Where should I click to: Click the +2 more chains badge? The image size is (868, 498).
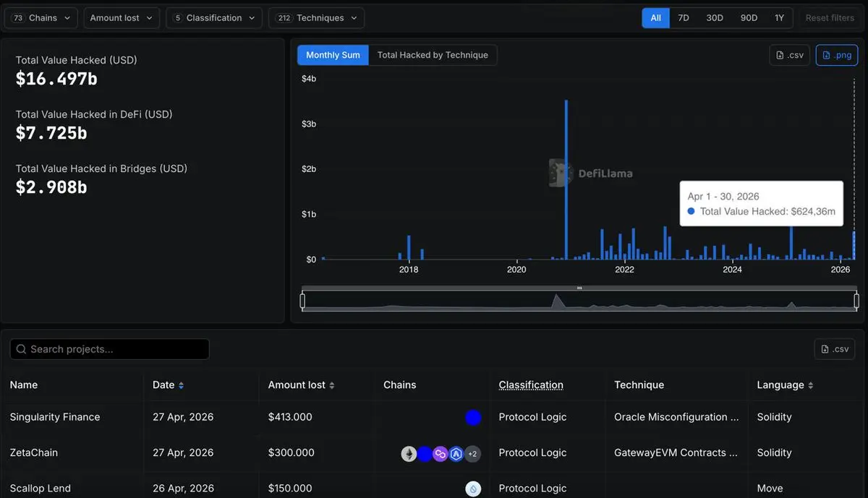point(472,454)
